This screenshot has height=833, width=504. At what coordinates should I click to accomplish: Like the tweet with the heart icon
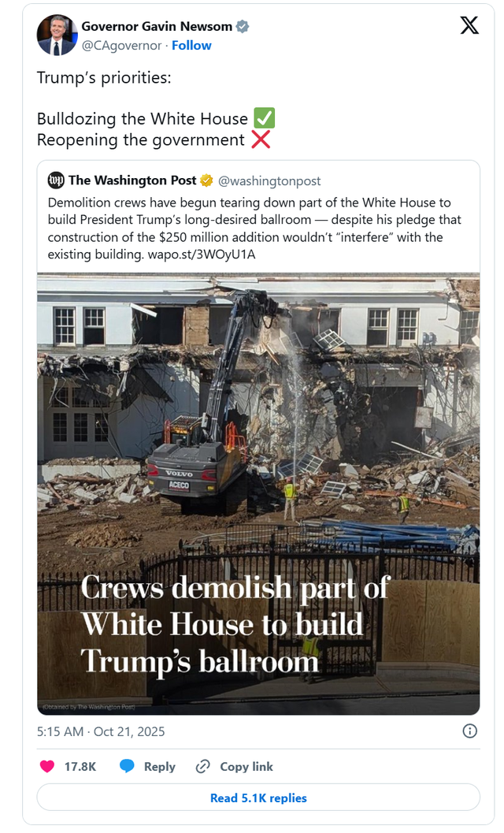click(47, 766)
